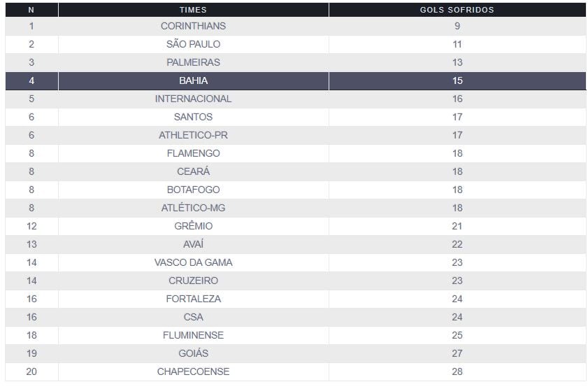
Task: Select the FLUMINENSE team name
Action: 193,335
